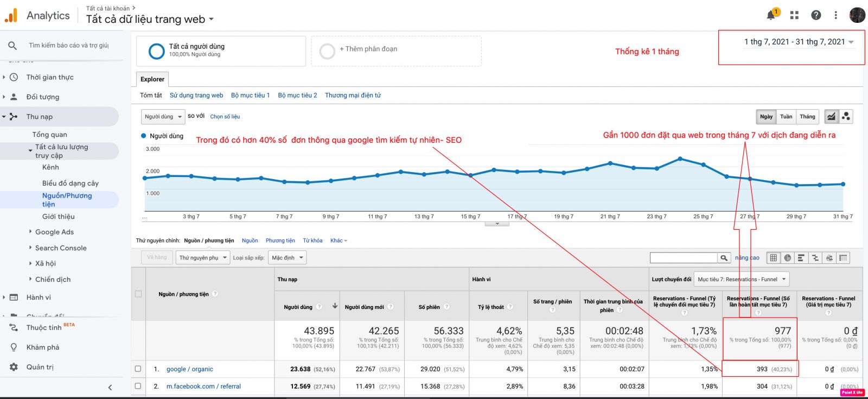Show help for Người dùng column

319,307
